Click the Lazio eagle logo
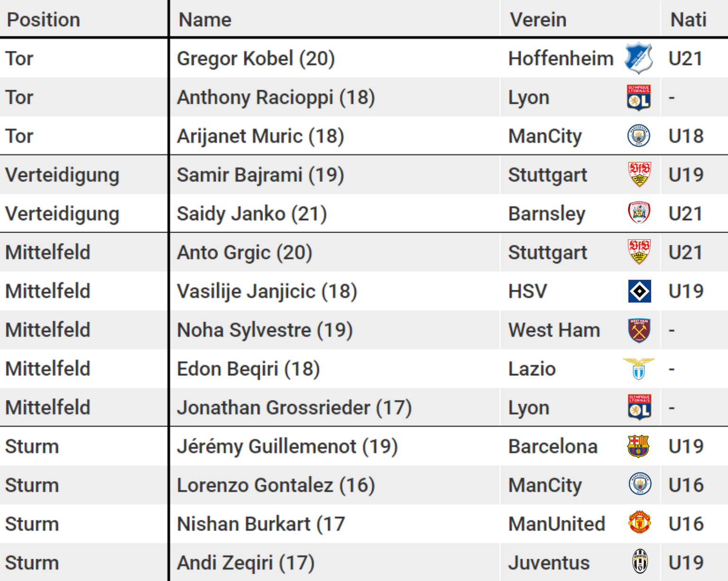The image size is (728, 581). point(639,369)
